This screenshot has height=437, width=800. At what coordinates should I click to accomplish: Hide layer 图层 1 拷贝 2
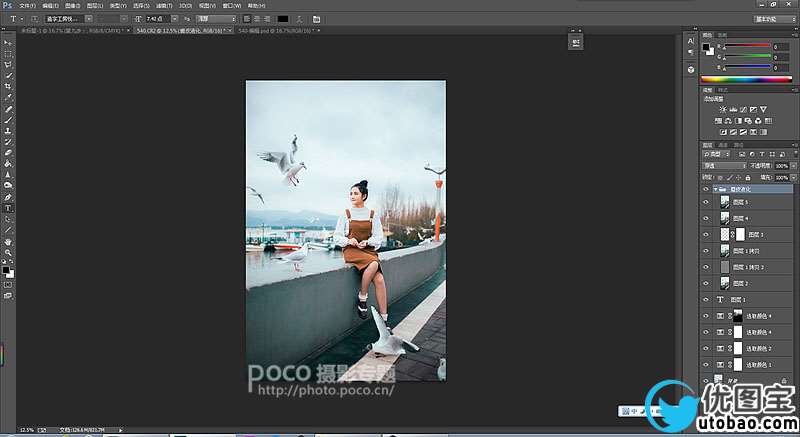click(x=706, y=267)
